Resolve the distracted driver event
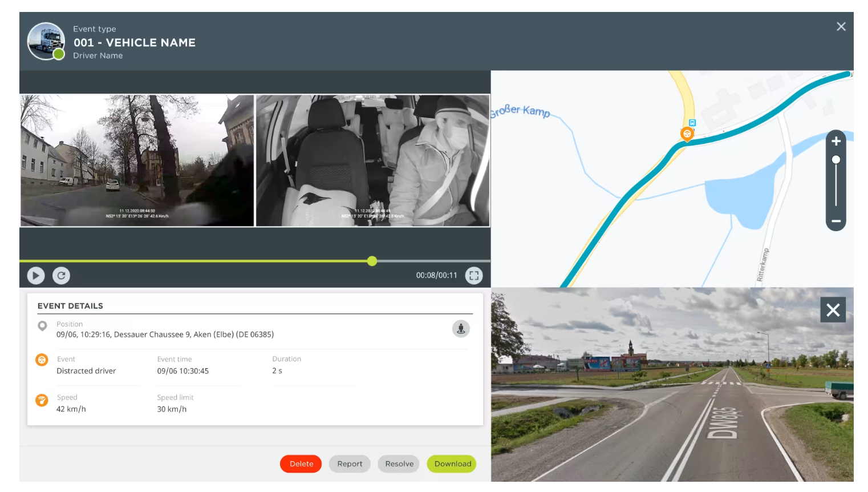The image size is (868, 492). (x=399, y=464)
